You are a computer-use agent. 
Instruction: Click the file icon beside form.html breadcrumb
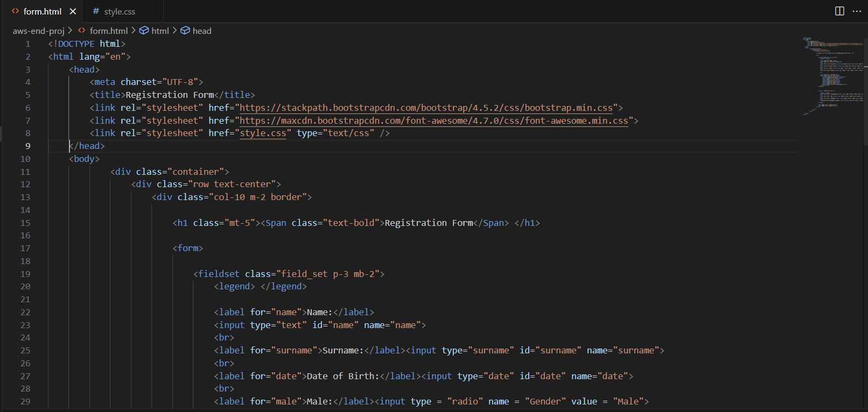pos(82,31)
